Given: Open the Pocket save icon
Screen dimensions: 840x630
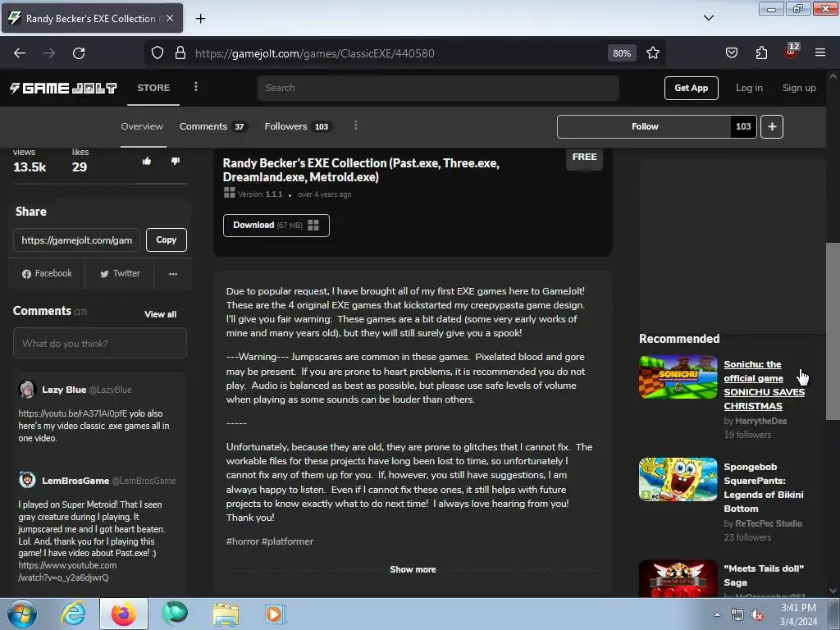Looking at the screenshot, I should 731,53.
